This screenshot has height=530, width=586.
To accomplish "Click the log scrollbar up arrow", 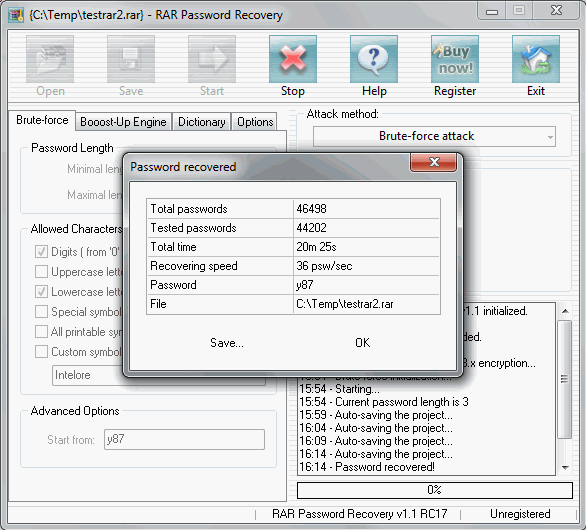I will (x=565, y=311).
